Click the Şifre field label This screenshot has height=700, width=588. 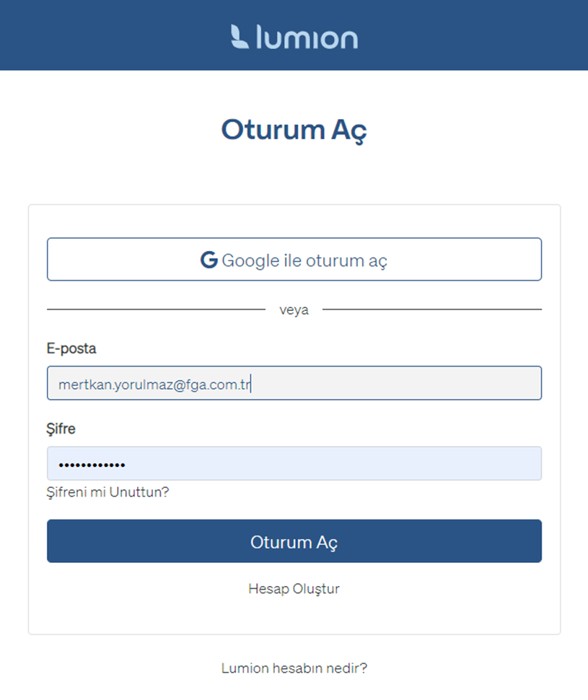[x=61, y=429]
